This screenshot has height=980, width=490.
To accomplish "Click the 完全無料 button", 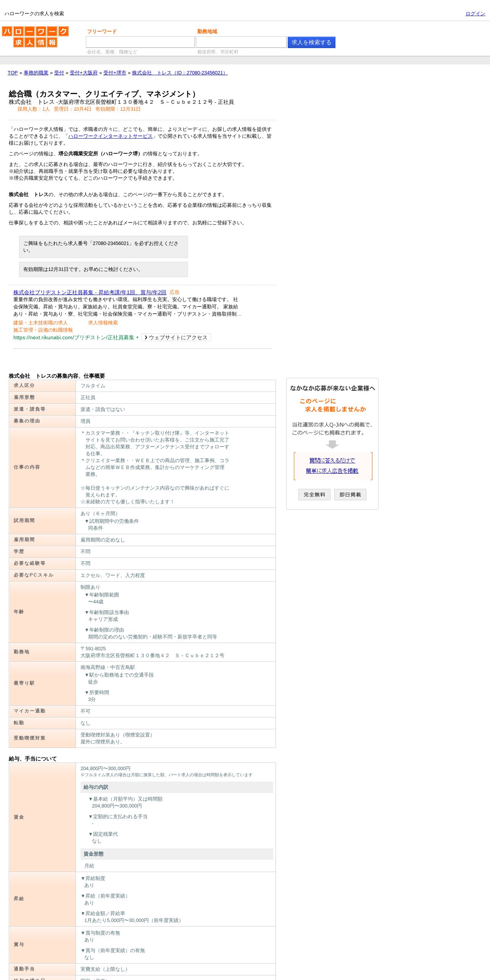I will (314, 495).
